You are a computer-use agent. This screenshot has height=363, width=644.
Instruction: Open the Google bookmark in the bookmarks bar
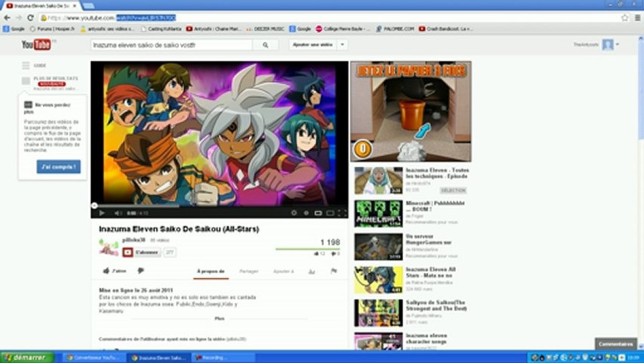14,29
